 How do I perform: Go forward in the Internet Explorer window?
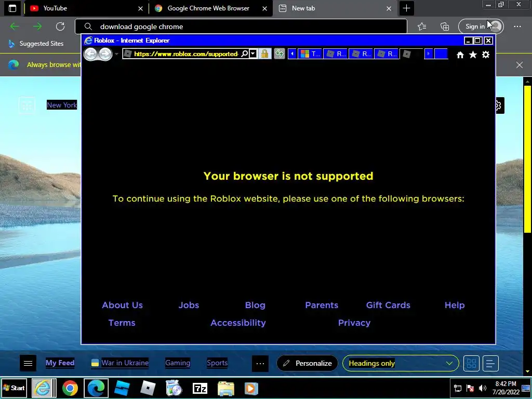[105, 54]
